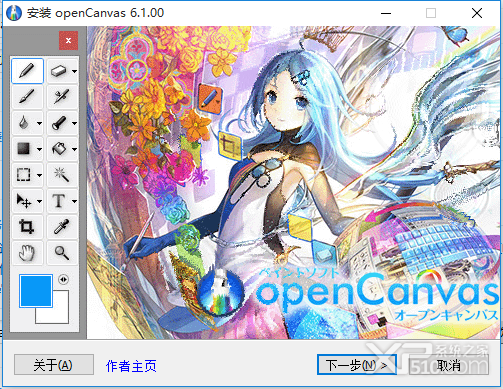
Task: Pick the blue foreground color swatch
Action: point(36,291)
